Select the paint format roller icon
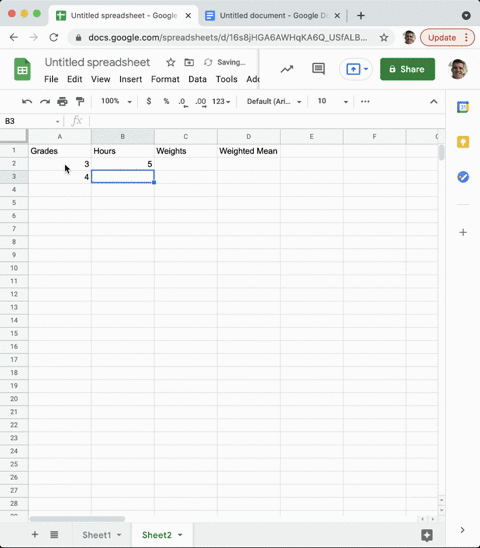The image size is (480, 548). (80, 102)
